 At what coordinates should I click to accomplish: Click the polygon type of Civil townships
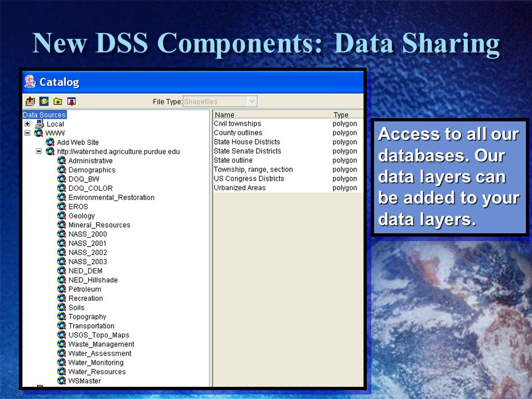click(x=345, y=124)
